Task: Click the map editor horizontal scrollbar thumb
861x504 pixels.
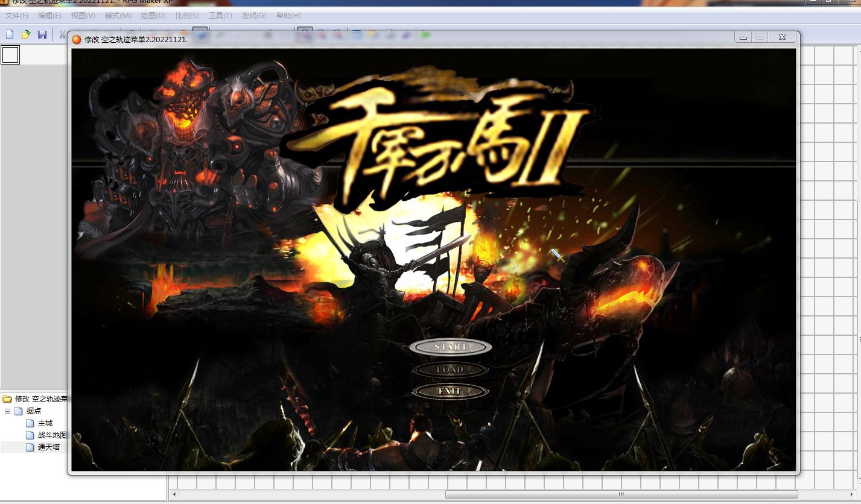Action: [621, 495]
